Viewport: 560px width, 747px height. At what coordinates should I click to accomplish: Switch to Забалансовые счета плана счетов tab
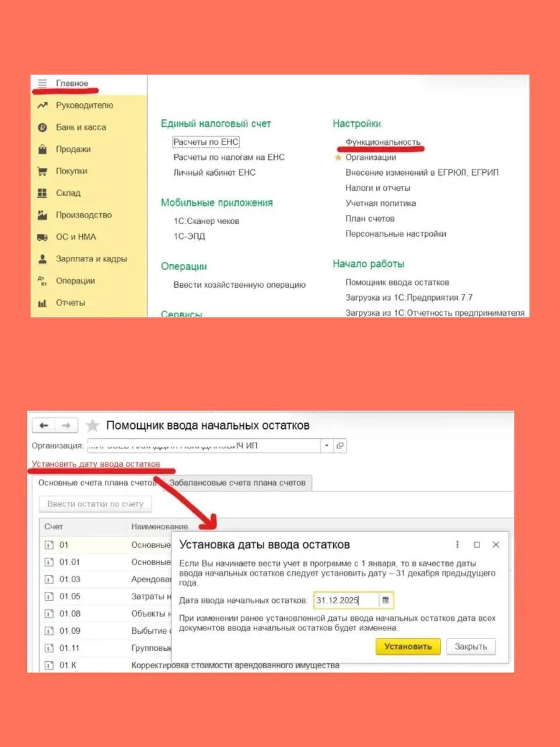(x=237, y=483)
